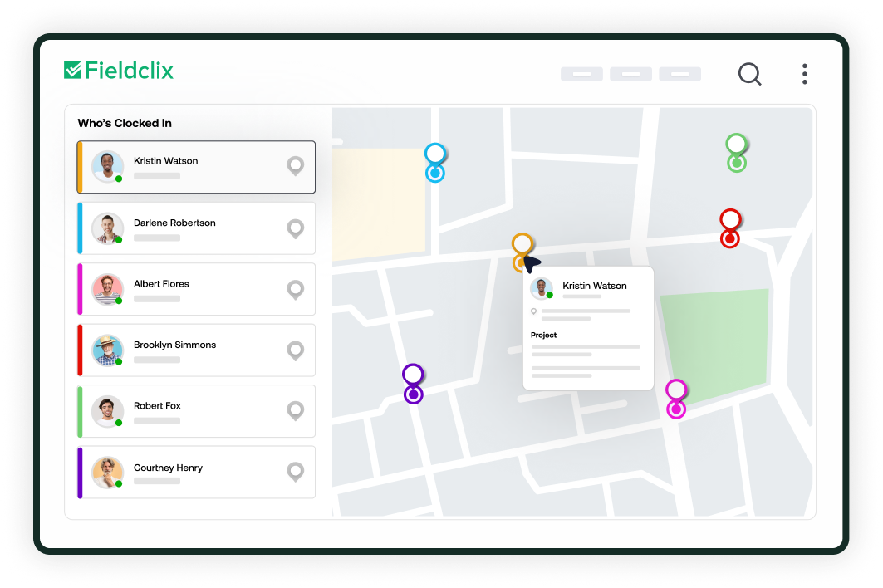Click Kristin Watson's name in map popup
The height and width of the screenshot is (588, 883).
point(595,286)
